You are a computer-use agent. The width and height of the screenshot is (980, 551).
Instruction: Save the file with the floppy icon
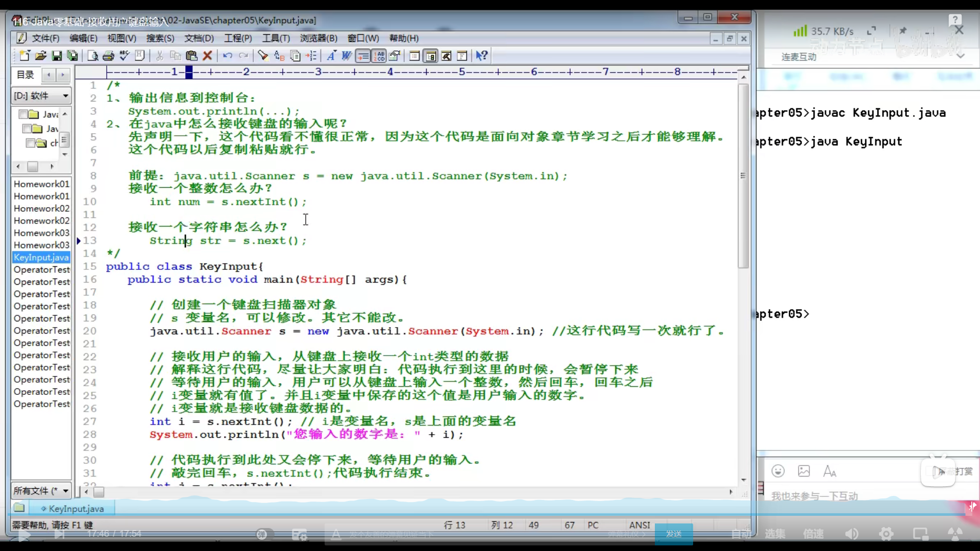coord(57,56)
